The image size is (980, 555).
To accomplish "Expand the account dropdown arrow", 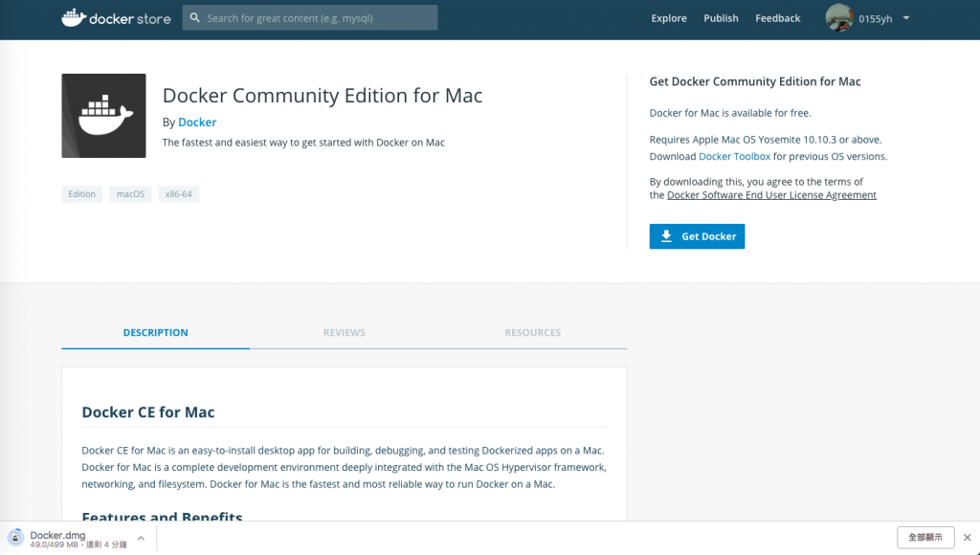I will [906, 18].
